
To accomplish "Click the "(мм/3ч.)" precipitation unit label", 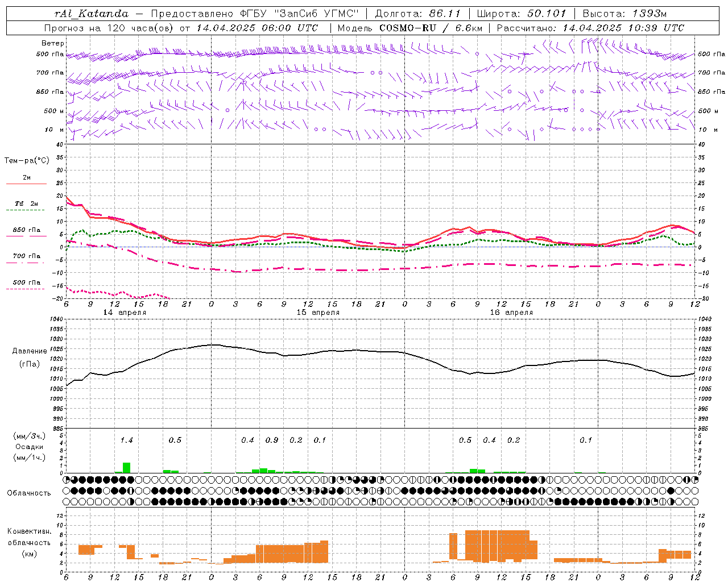I will pos(30,436).
